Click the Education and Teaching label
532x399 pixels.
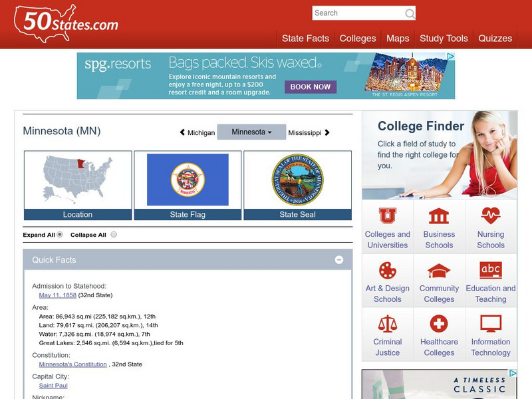coord(491,293)
